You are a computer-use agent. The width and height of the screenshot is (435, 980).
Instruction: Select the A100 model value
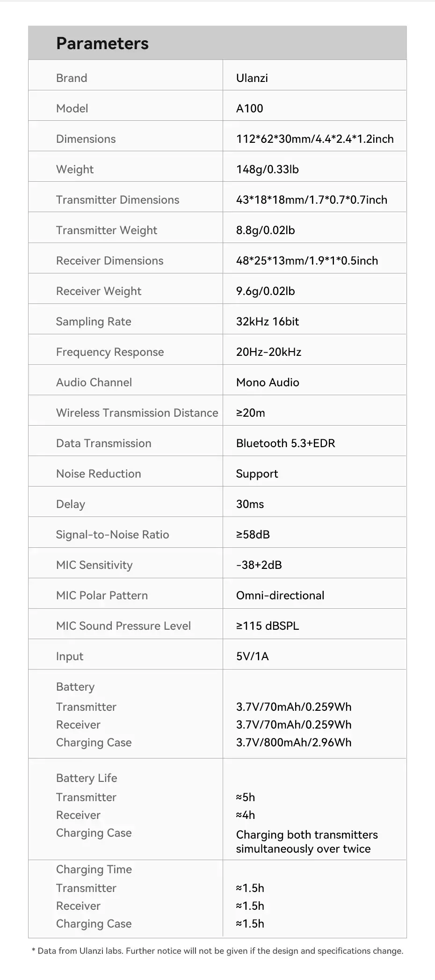click(249, 109)
